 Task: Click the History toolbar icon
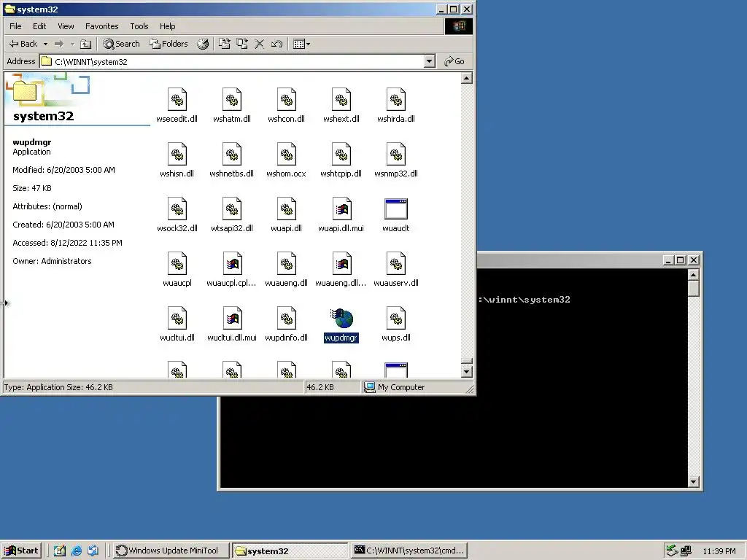203,44
